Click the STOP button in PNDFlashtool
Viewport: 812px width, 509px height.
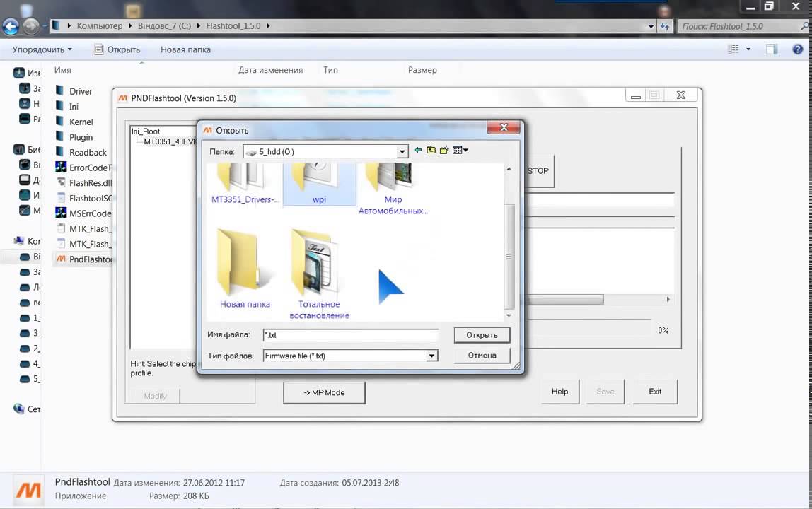coord(538,171)
